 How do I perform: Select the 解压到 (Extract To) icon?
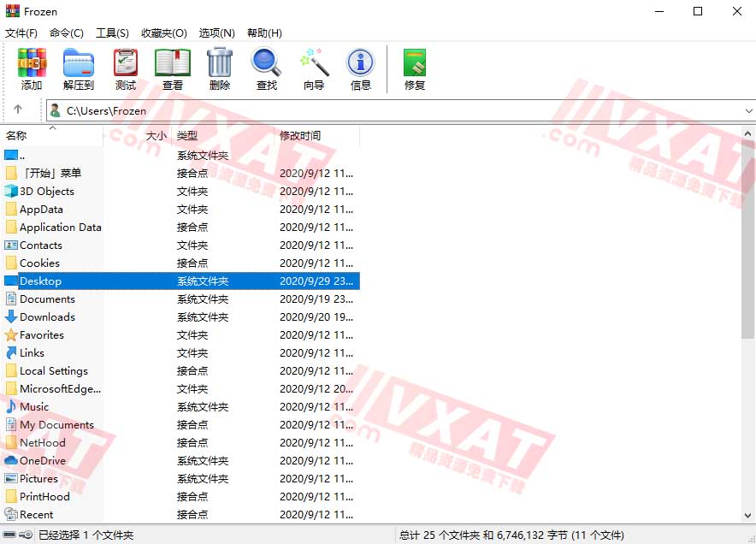point(79,68)
